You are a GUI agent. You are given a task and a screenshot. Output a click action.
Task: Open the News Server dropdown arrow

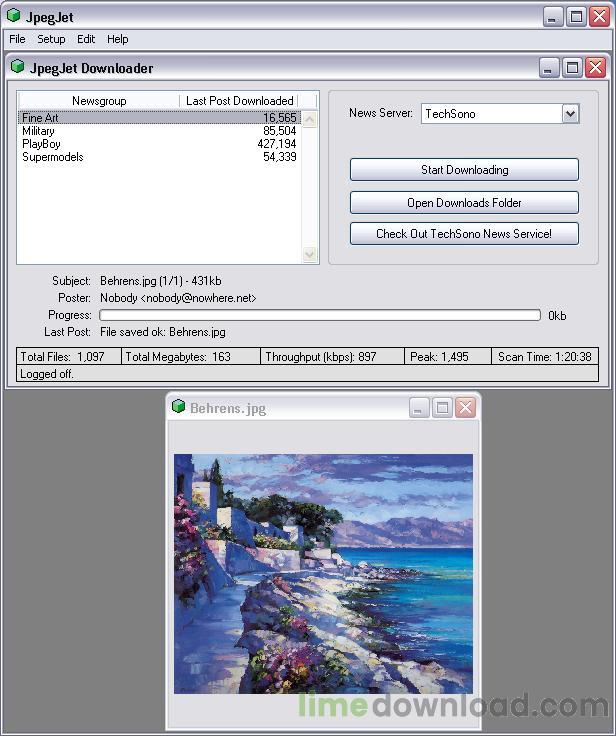coord(570,114)
